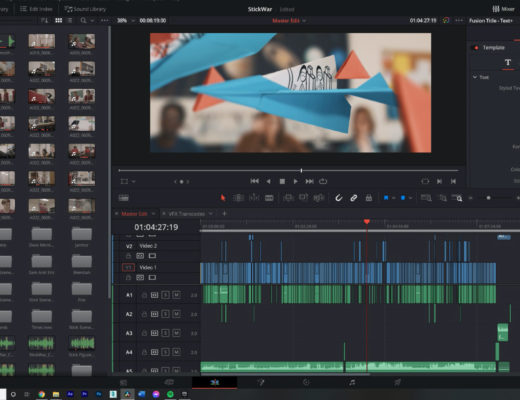The height and width of the screenshot is (400, 520).
Task: Mute audio track A1
Action: [x=176, y=295]
